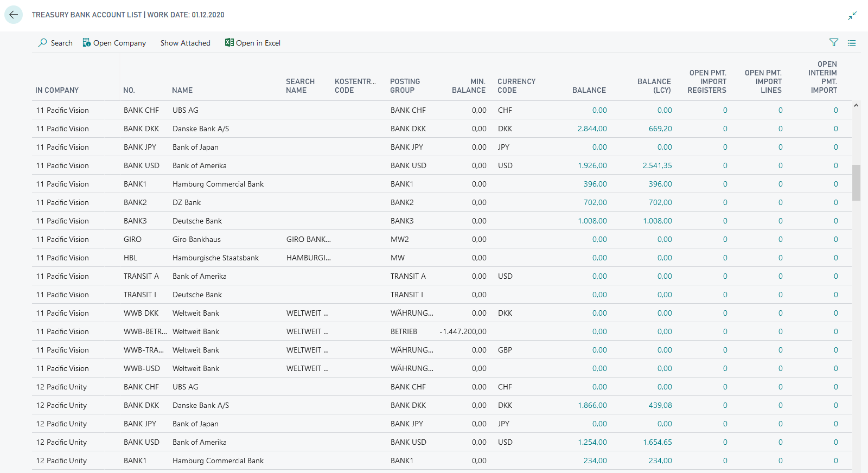Image resolution: width=868 pixels, height=473 pixels.
Task: Toggle the list view layout icon
Action: tap(852, 43)
